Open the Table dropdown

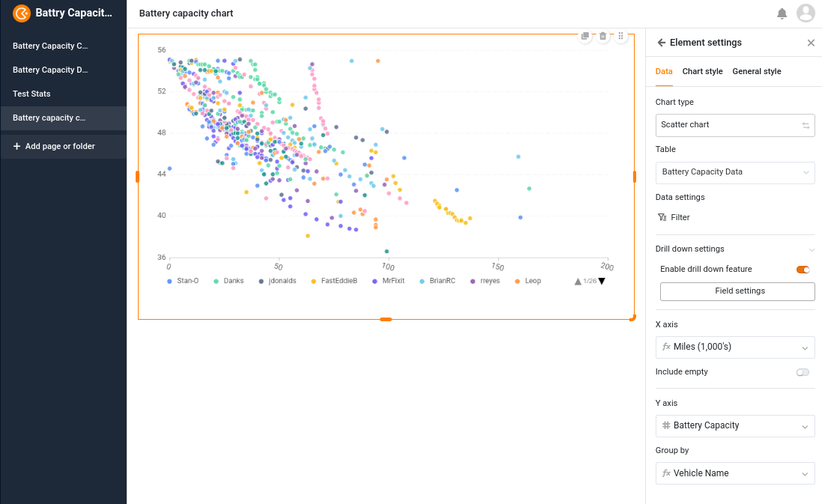pos(734,172)
